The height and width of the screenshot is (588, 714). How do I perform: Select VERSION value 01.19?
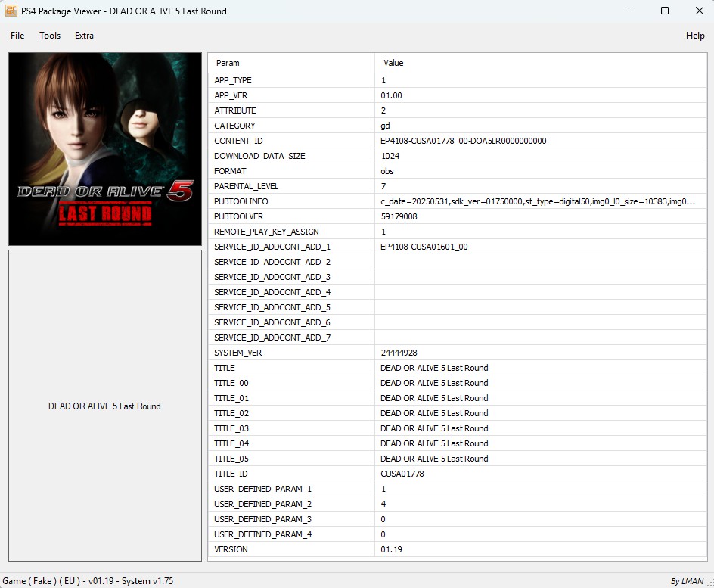(391, 549)
